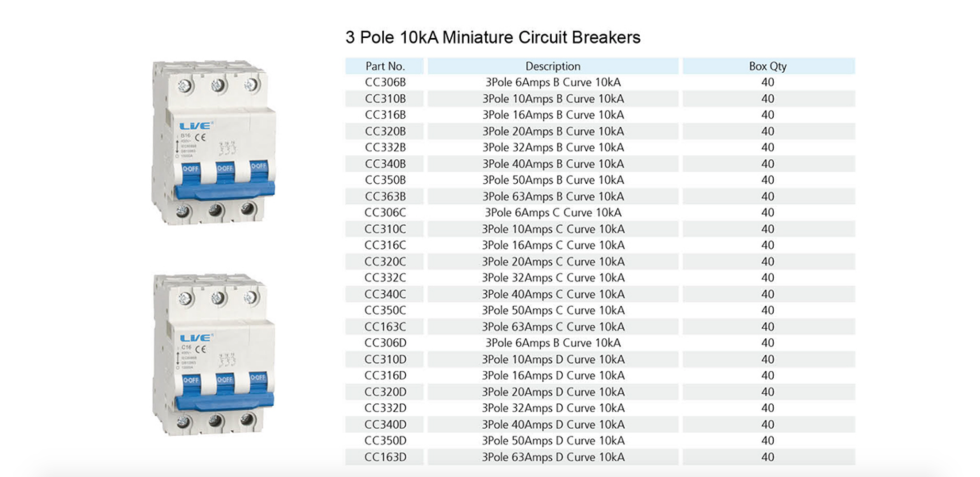980x477 pixels.
Task: Click box quantity for CC163D row
Action: coord(768,457)
